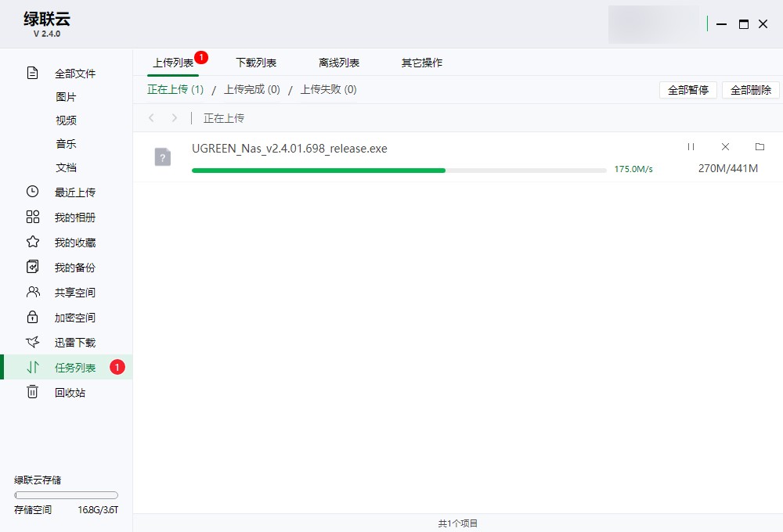This screenshot has height=532, width=783.
Task: Click the green upload progress bar
Action: [x=399, y=171]
